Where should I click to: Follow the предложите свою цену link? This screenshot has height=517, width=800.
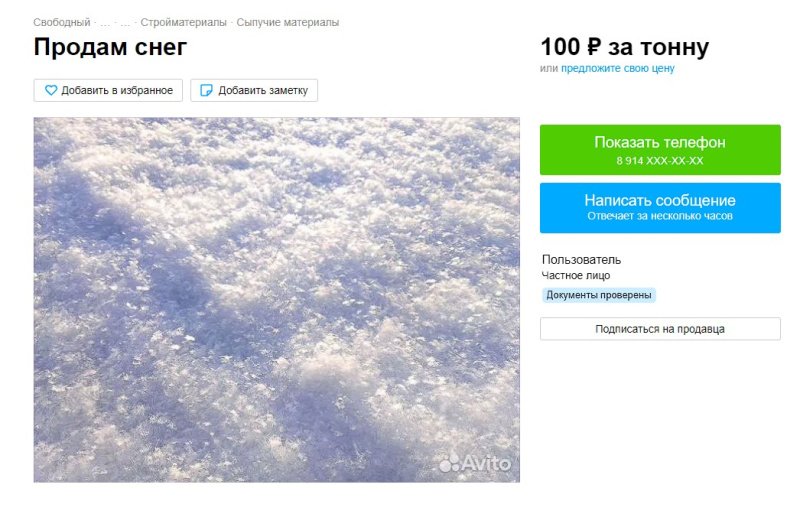click(x=618, y=68)
